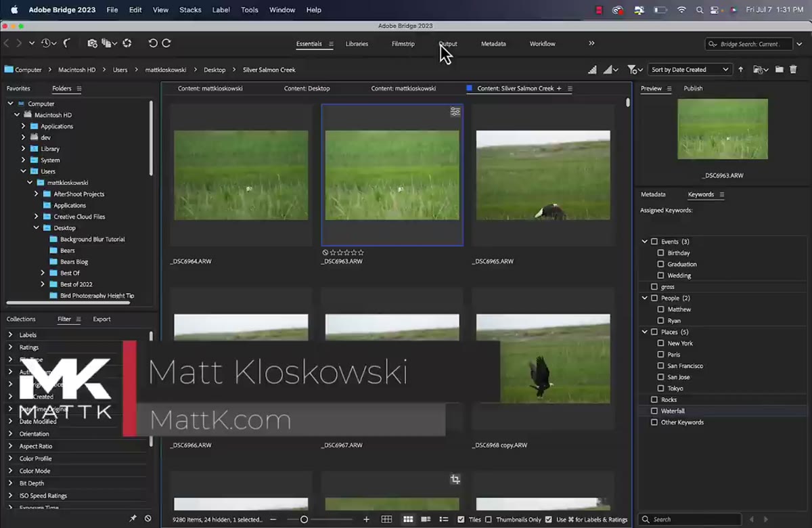Toggle Use ⌘ for Labels & Ratings
Screen dimensions: 812x528
[547, 519]
